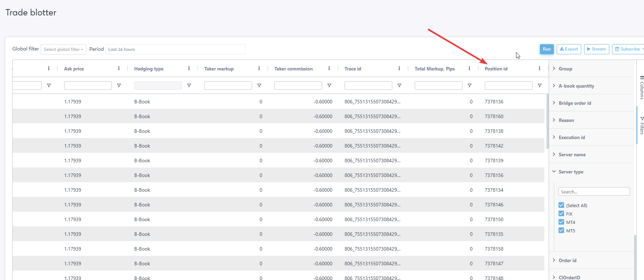Open the Position id column menu icon

(x=540, y=69)
